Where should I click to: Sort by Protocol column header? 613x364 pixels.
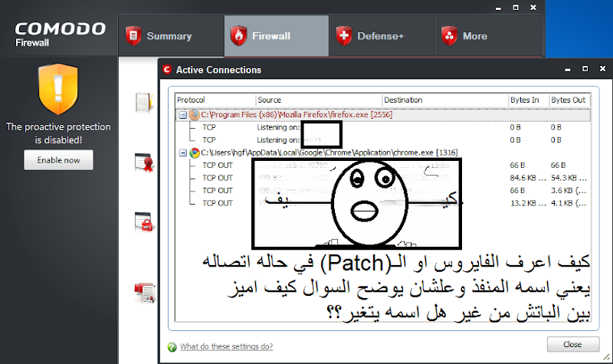click(215, 100)
